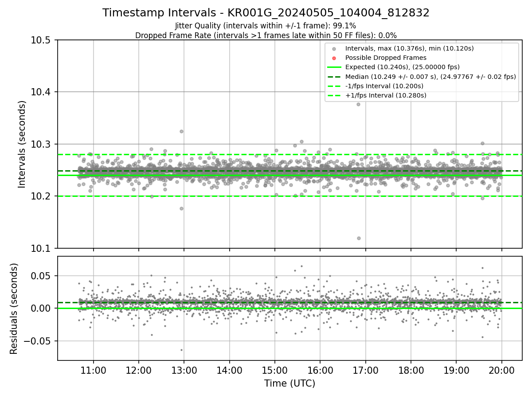This screenshot has width=532, height=399.
Task: Click the 10.1 y-axis tick label
Action: pyautogui.click(x=42, y=248)
